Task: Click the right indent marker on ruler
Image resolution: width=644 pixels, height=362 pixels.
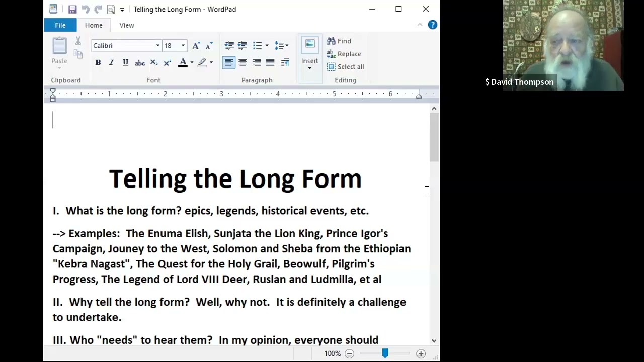Action: [419, 95]
